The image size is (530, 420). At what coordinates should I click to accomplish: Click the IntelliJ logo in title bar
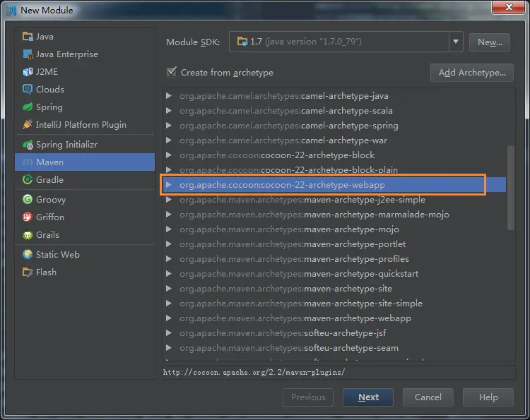pos(11,10)
